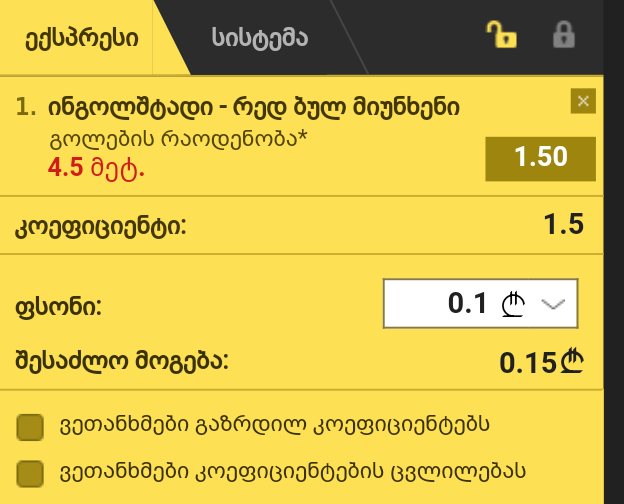Remove the ინგოლშტადი bet with X
The image size is (624, 504).
click(583, 101)
